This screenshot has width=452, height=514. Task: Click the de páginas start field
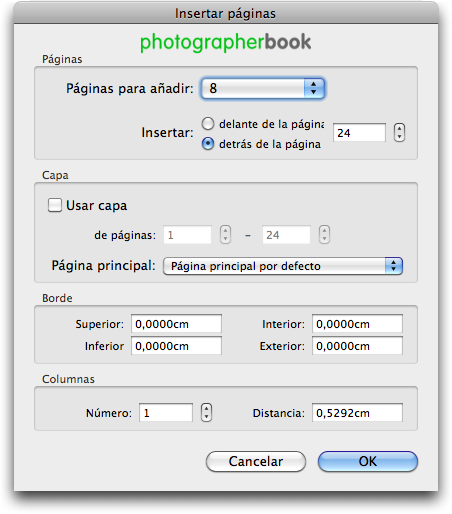point(188,235)
